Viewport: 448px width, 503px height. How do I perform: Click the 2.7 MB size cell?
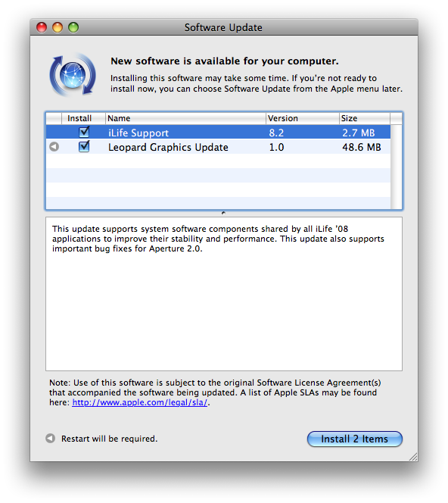[x=358, y=133]
